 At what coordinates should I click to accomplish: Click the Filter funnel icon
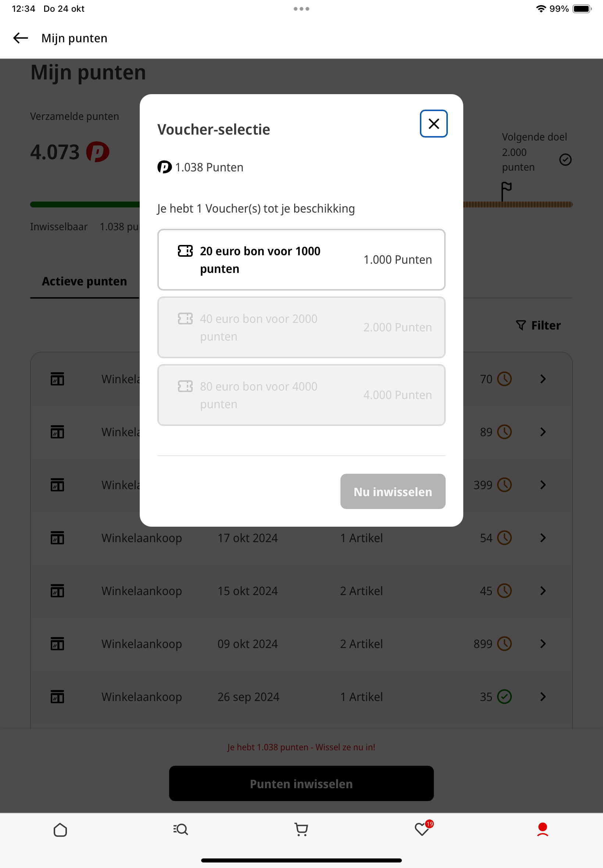pos(521,325)
